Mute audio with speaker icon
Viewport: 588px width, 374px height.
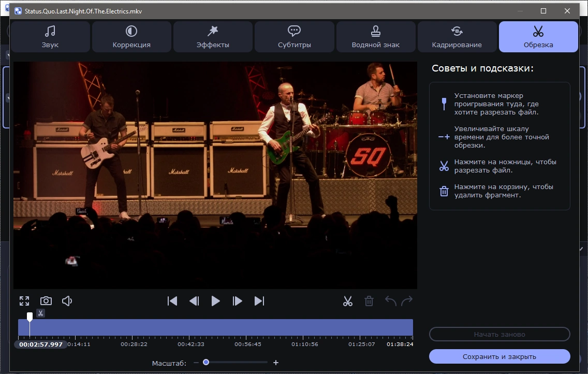click(67, 301)
